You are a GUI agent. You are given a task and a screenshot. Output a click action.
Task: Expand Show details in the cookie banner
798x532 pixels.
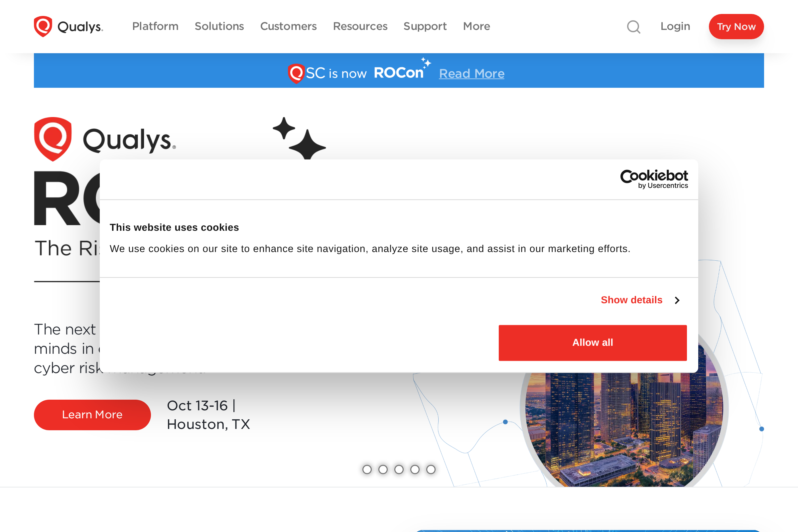click(631, 300)
